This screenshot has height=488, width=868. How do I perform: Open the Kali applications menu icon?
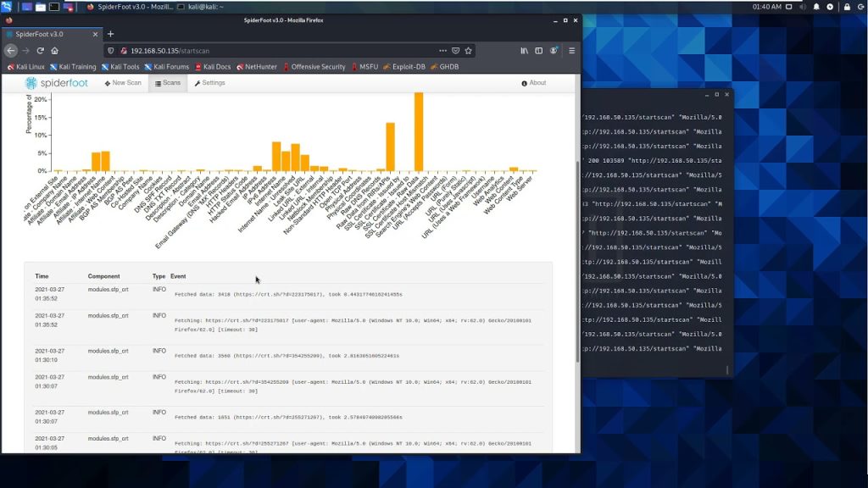click(7, 6)
